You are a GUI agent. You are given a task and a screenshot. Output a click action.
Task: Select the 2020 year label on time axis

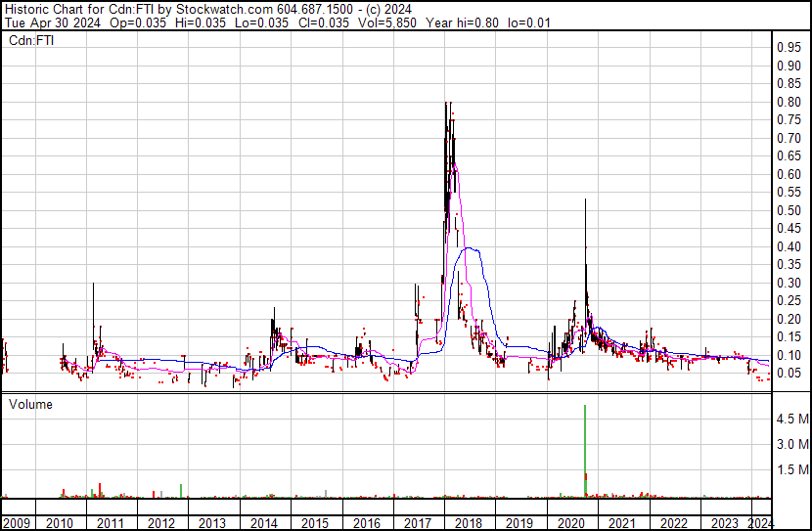coord(571,523)
